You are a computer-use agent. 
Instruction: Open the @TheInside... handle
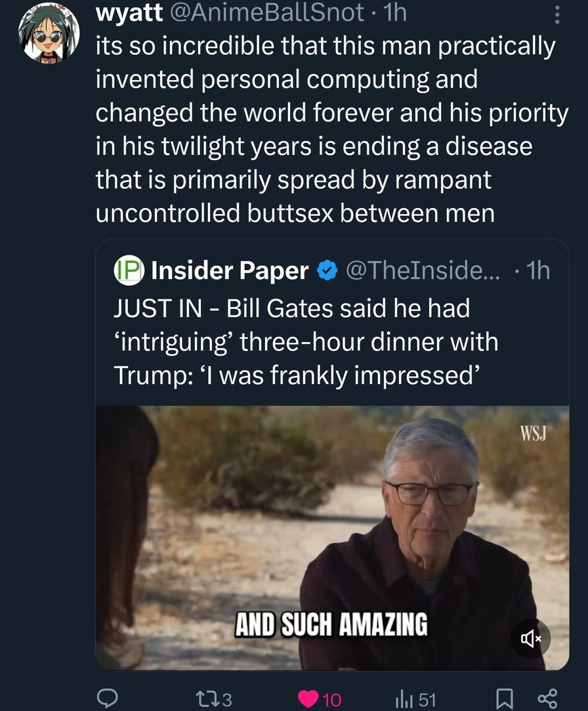pos(422,270)
